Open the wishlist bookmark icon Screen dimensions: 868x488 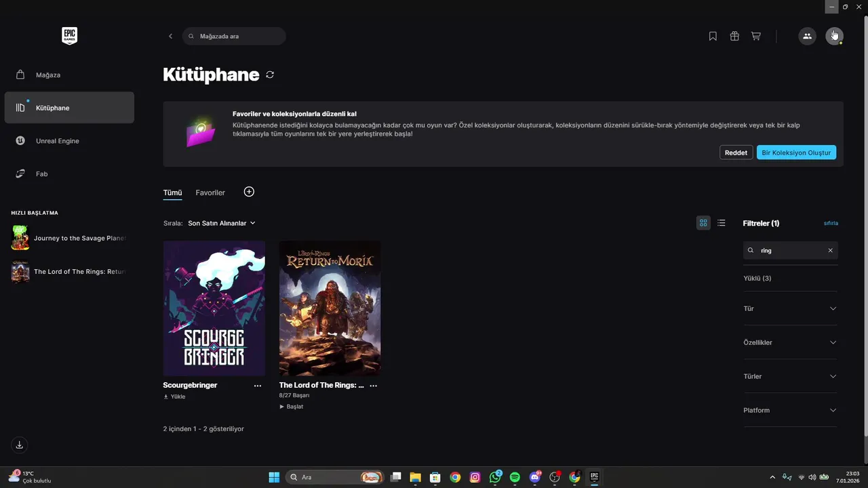coord(713,36)
